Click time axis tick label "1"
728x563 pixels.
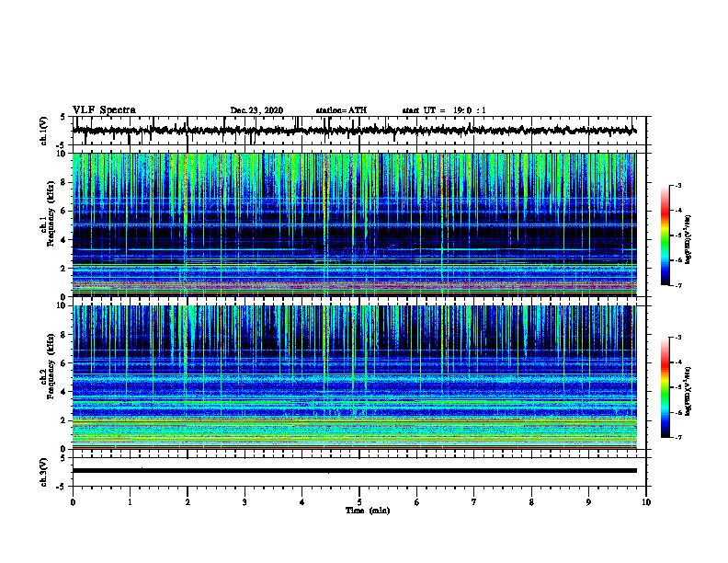[130, 502]
